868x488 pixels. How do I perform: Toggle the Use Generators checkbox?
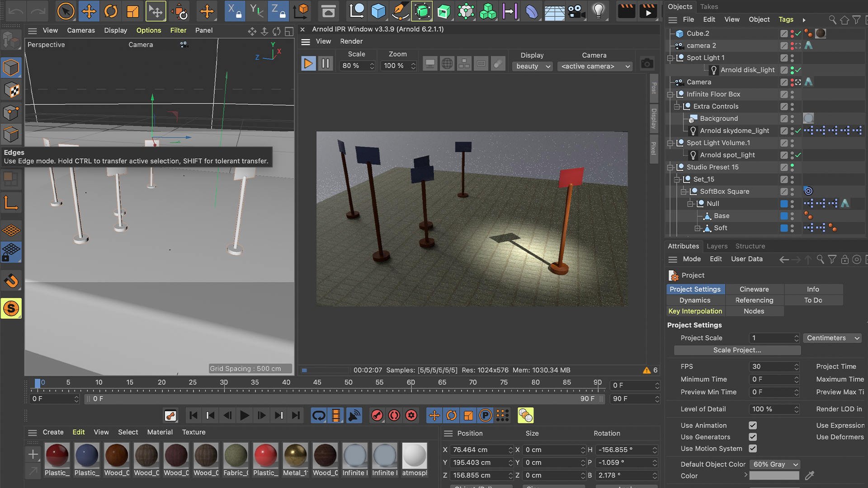(x=753, y=437)
